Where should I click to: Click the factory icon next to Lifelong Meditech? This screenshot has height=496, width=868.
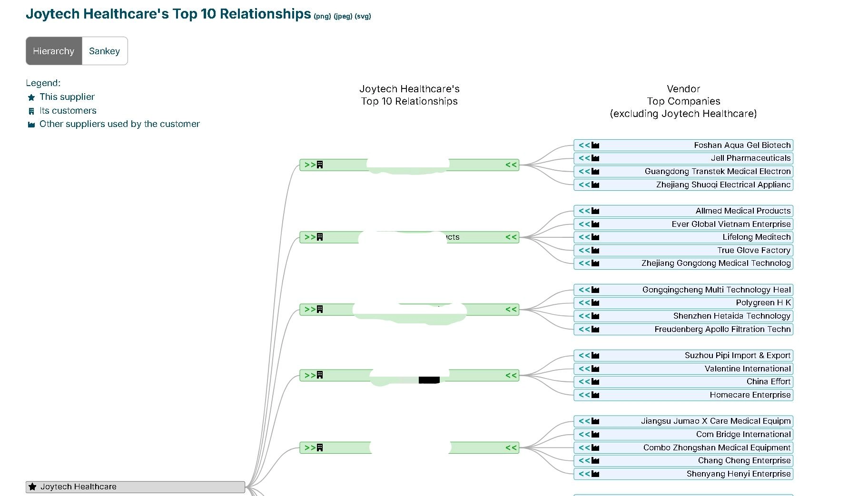pyautogui.click(x=595, y=237)
